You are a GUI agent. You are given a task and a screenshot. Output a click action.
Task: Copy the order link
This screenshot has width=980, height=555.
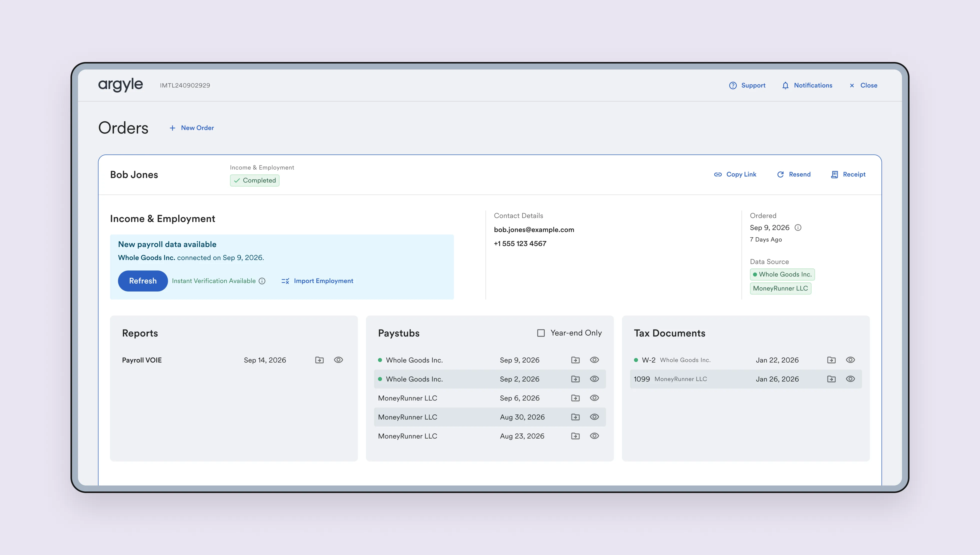click(735, 174)
